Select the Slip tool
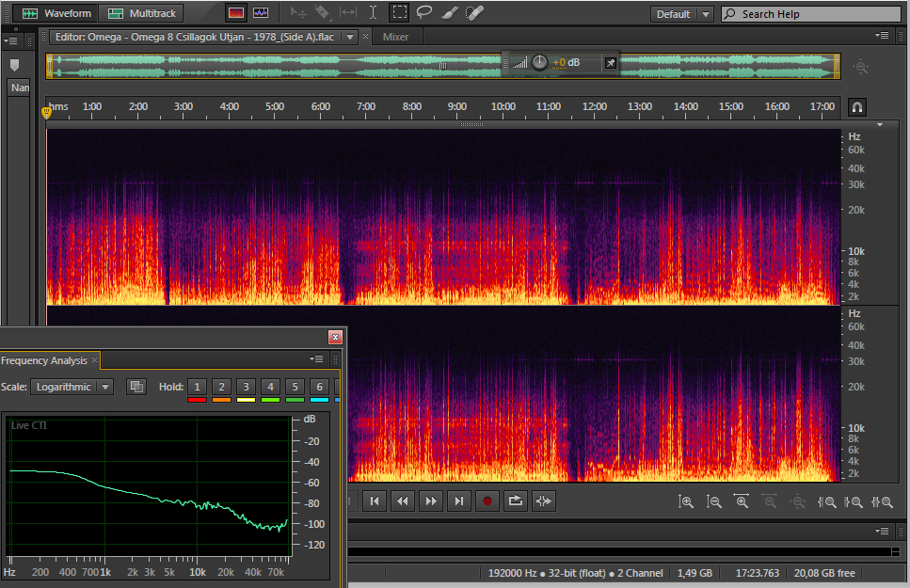This screenshot has width=910, height=588. (x=347, y=13)
